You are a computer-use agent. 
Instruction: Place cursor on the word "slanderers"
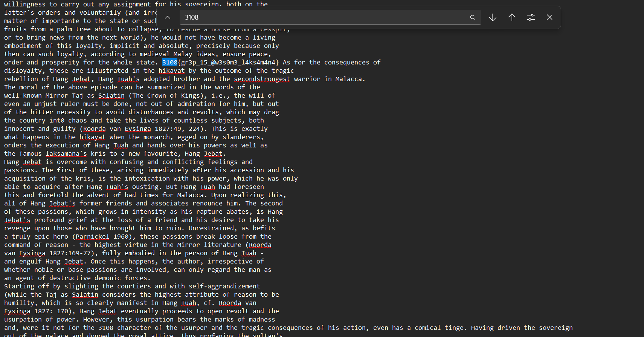click(241, 137)
